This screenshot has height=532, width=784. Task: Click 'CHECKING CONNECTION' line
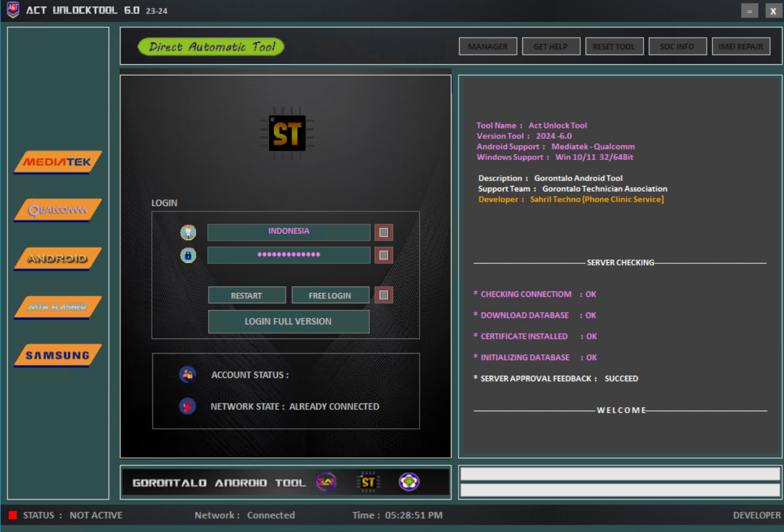[535, 294]
